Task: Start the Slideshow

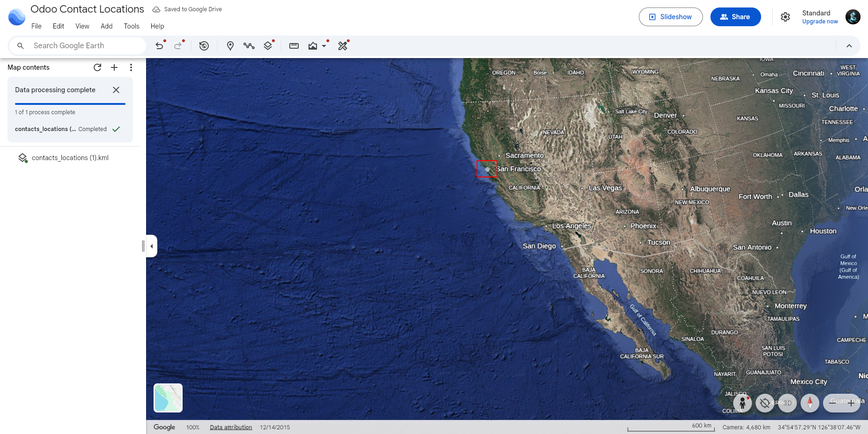Action: click(670, 17)
